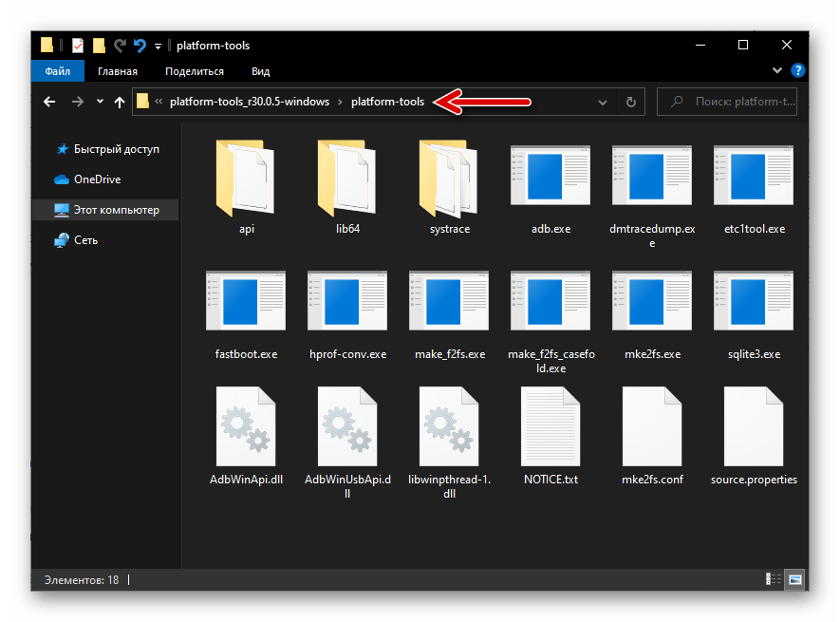Click the refresh button in address bar
Viewport: 840px width, 622px height.
pos(629,103)
